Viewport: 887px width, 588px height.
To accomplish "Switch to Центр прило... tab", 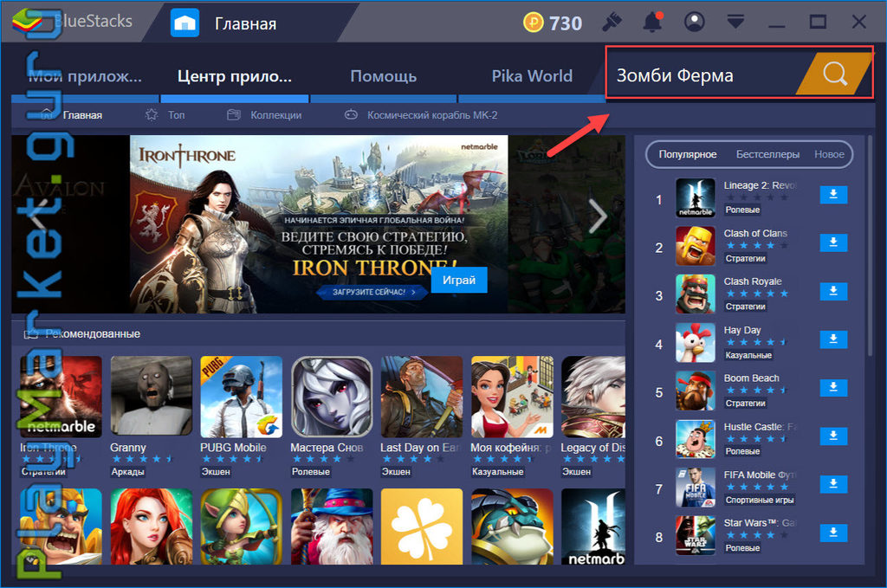I will (235, 75).
